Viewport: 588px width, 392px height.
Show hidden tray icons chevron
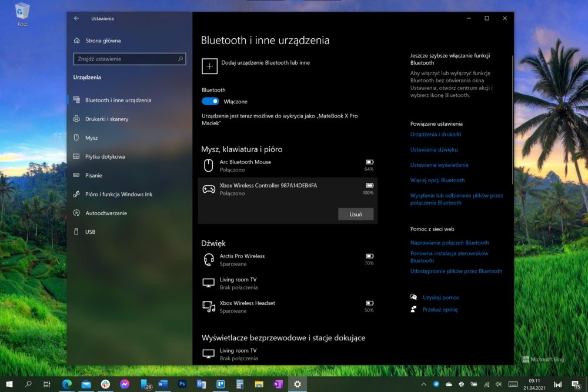tap(423, 384)
